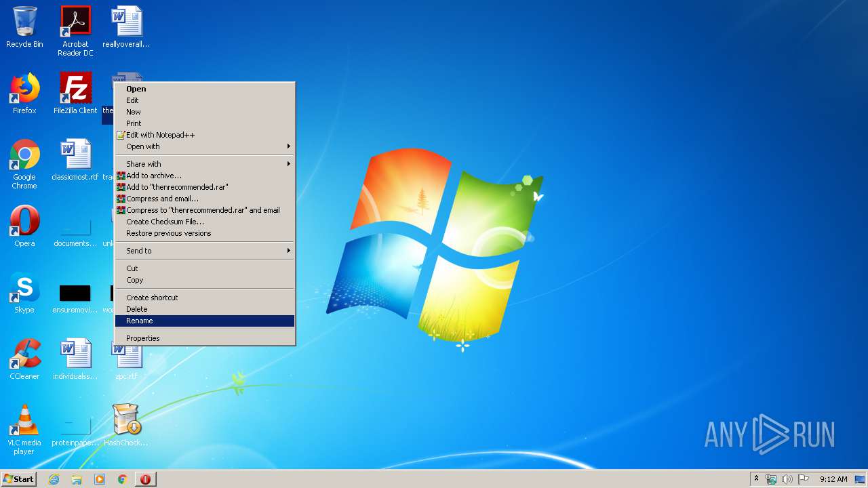The width and height of the screenshot is (868, 488).
Task: Select the apc.rtf document icon
Action: click(126, 363)
